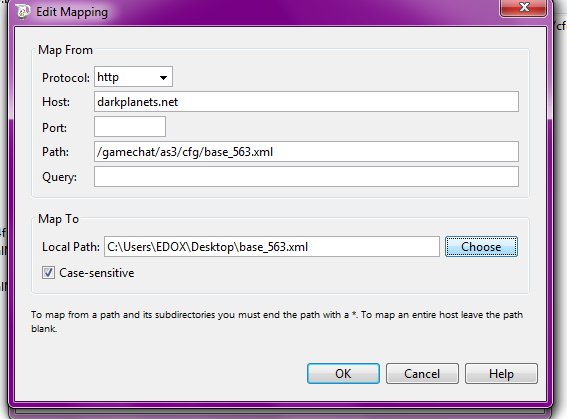The width and height of the screenshot is (567, 419).
Task: Click the Map From group title
Action: pyautogui.click(x=65, y=50)
